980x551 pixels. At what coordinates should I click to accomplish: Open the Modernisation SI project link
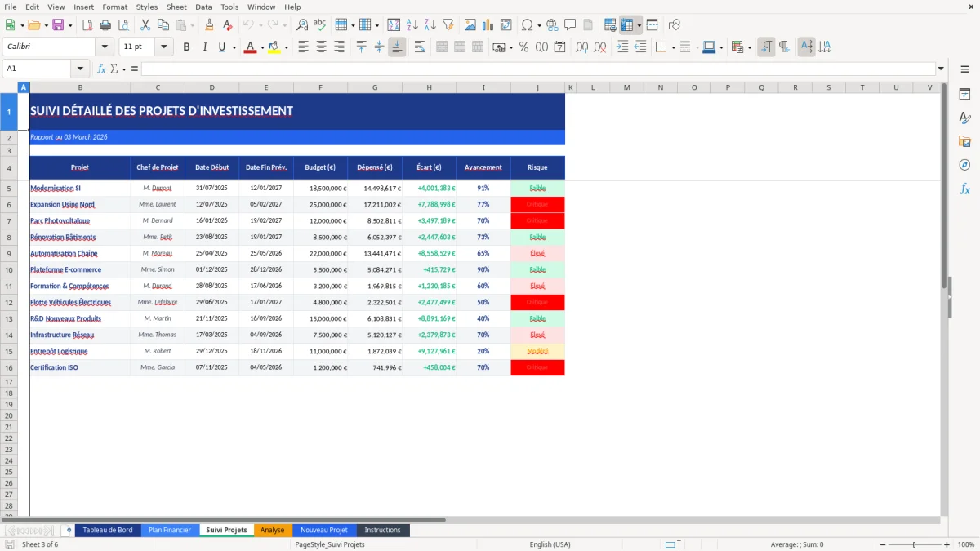click(54, 188)
